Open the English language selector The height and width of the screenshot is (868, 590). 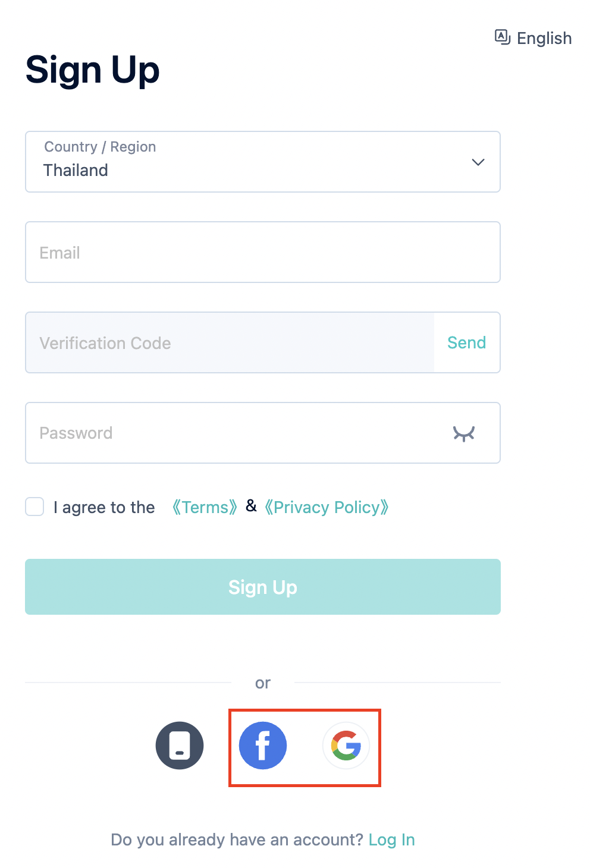click(x=533, y=38)
